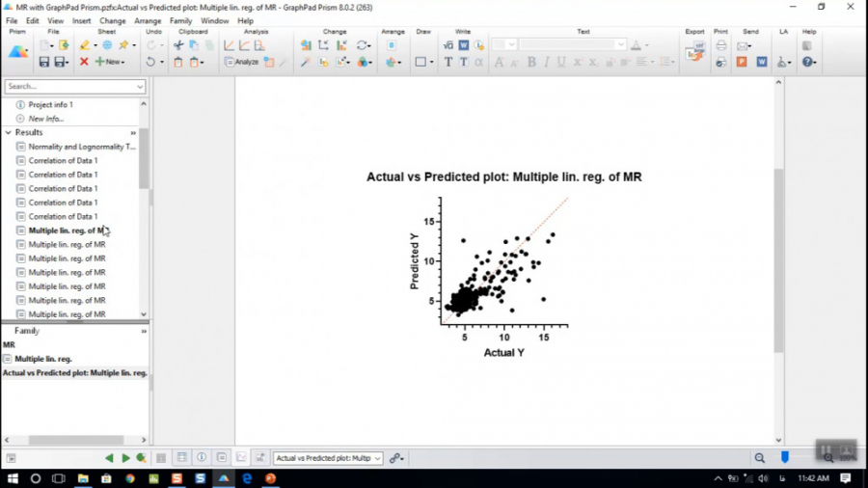The image size is (868, 488).
Task: Send graph to Word
Action: [762, 62]
